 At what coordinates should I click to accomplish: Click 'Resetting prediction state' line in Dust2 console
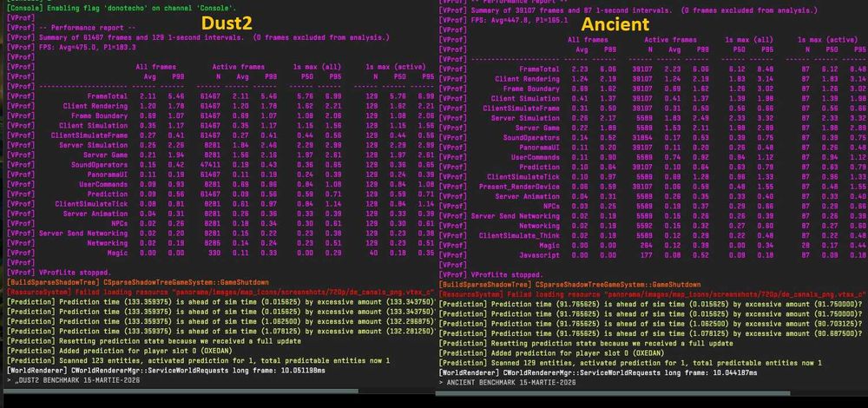[154, 341]
